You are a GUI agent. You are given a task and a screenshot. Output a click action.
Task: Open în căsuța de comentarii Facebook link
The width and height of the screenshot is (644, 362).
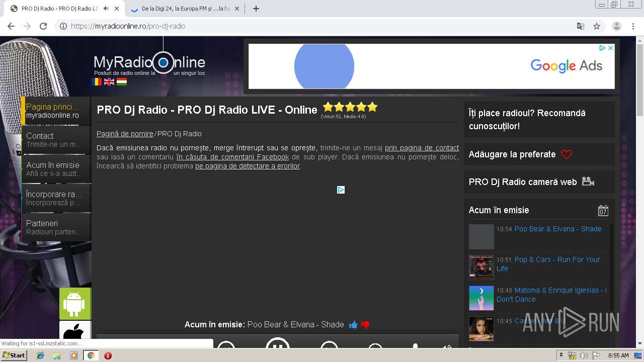tap(232, 157)
